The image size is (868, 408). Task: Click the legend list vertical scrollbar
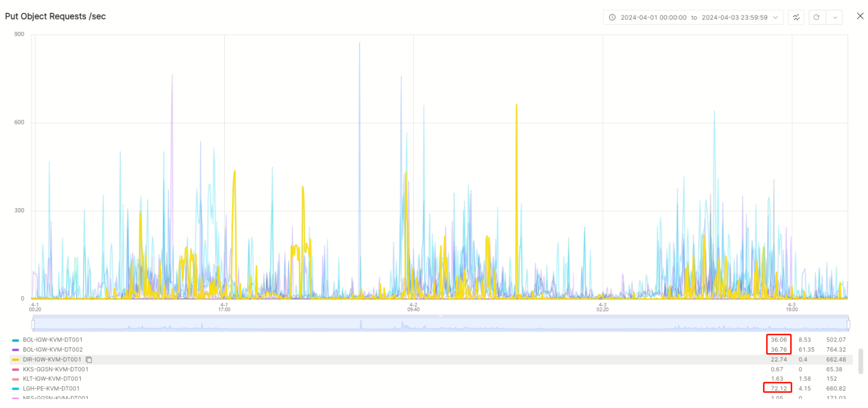click(x=861, y=361)
